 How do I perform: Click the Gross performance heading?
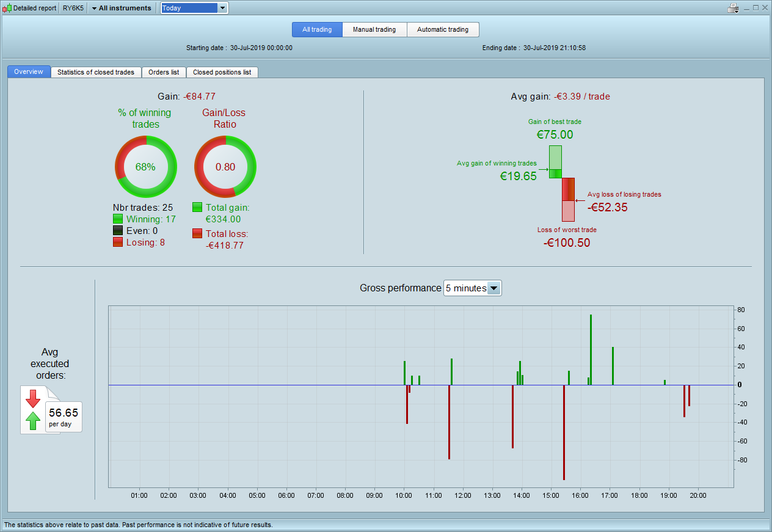pos(401,288)
